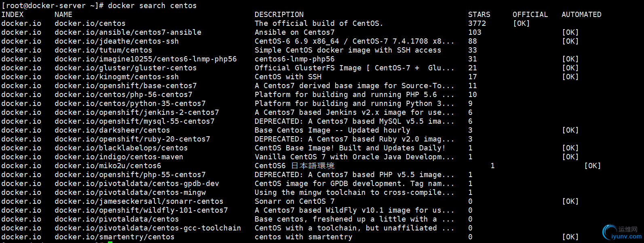Click 'Vanilla CentOS 7 with Oracle Java' description
The width and height of the screenshot is (644, 243).
[355, 157]
